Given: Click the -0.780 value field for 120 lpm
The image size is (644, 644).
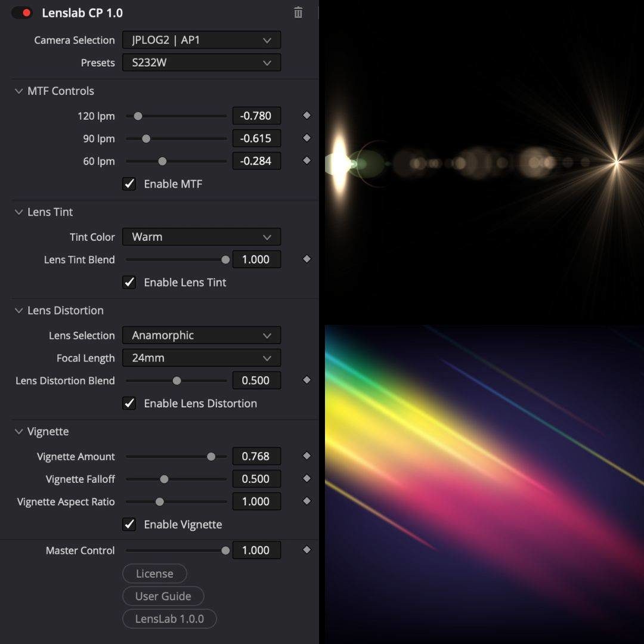Looking at the screenshot, I should coord(256,116).
